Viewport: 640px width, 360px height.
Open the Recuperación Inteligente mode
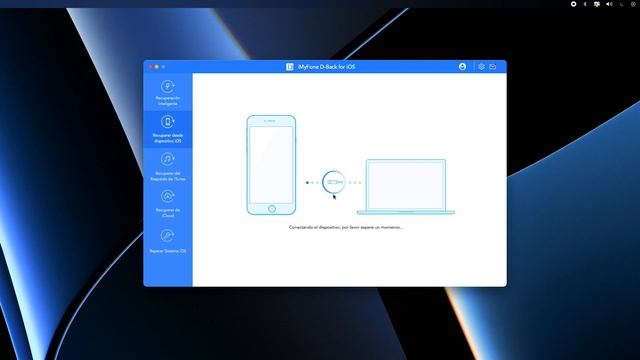coord(168,92)
